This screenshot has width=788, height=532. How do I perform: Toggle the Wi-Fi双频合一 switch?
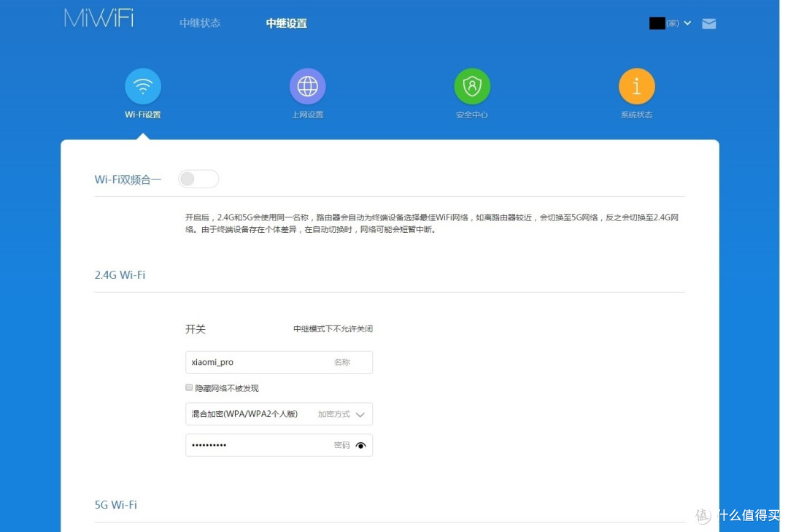tap(198, 179)
